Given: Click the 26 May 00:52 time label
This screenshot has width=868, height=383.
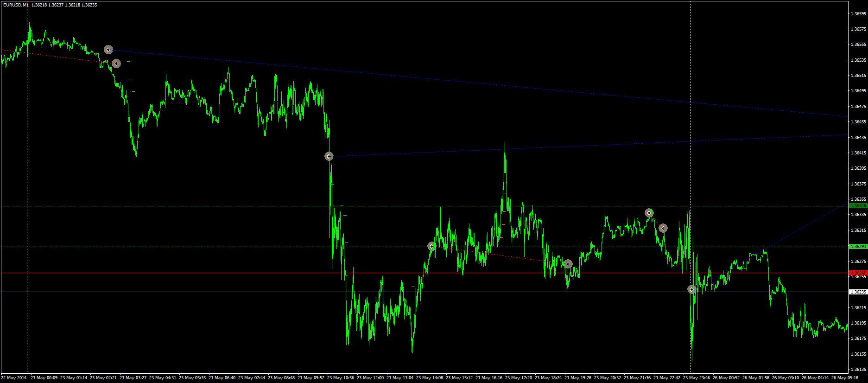Looking at the screenshot, I should pos(727,378).
